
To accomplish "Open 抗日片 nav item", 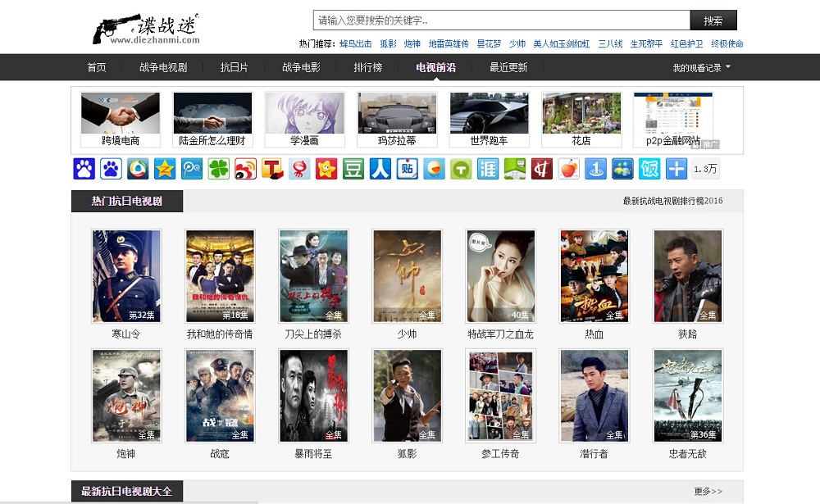I will pos(234,67).
